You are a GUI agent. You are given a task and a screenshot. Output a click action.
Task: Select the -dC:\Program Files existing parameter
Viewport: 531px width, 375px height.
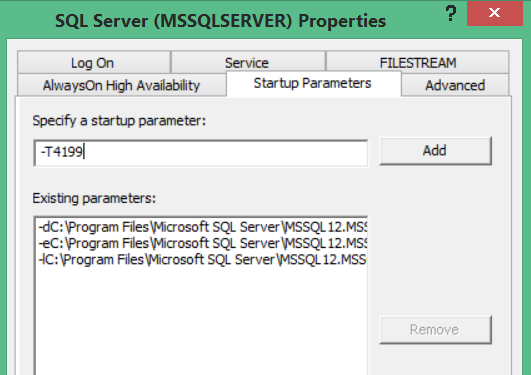click(x=202, y=227)
